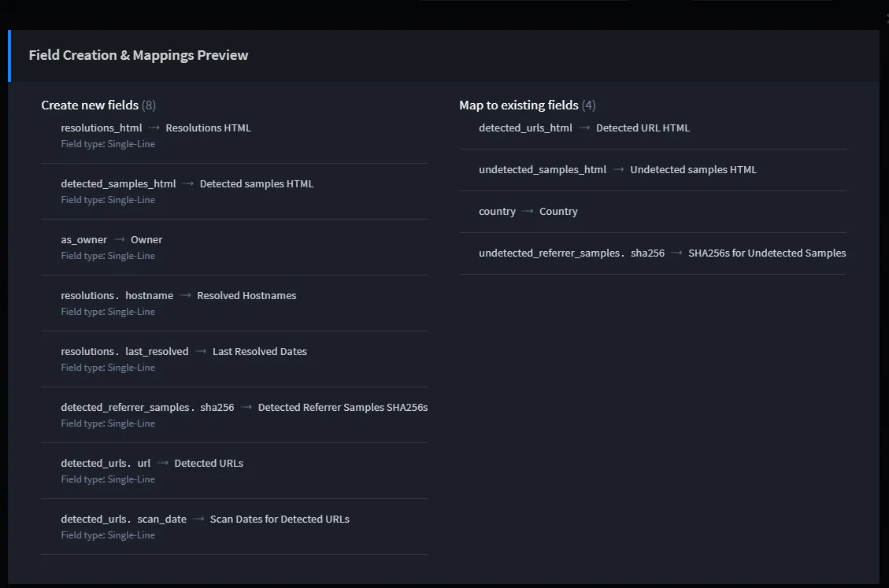Click the "undetected_samples_html" source field name
The height and width of the screenshot is (588, 889).
pyautogui.click(x=543, y=169)
